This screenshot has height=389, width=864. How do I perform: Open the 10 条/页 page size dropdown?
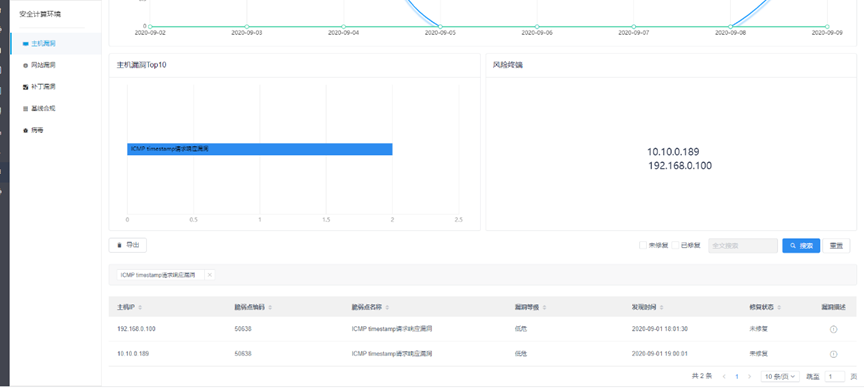(x=780, y=376)
